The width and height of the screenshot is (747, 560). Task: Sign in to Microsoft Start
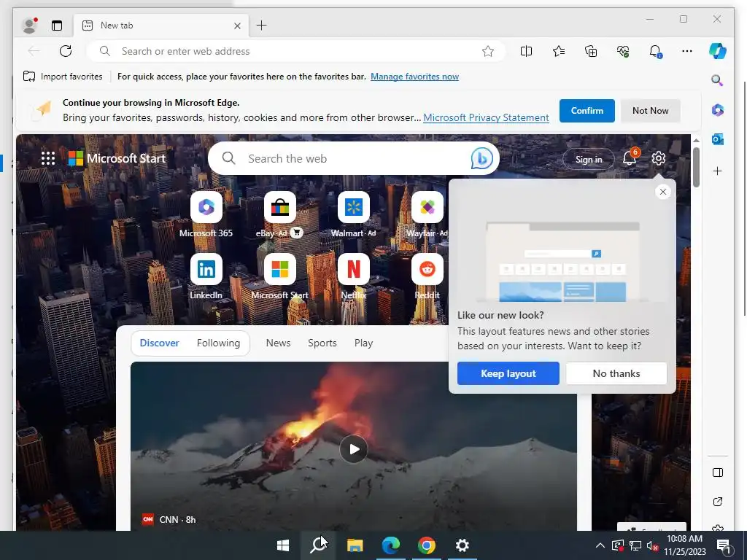589,159
